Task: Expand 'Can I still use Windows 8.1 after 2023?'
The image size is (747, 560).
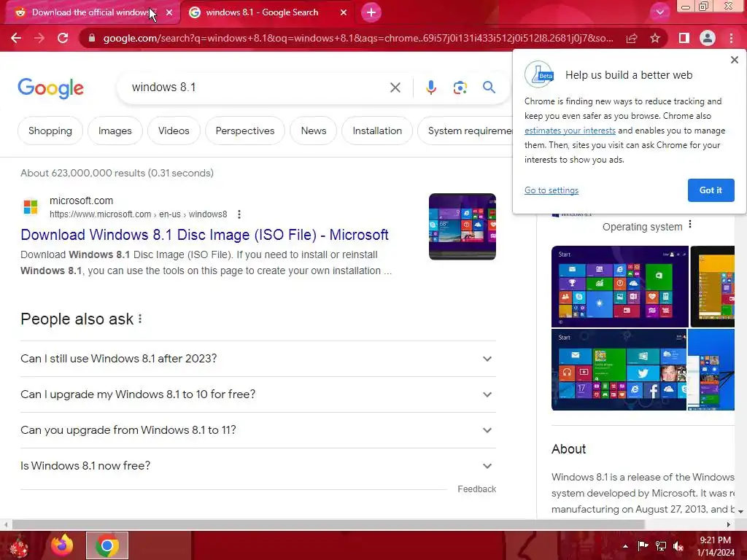Action: tap(258, 359)
